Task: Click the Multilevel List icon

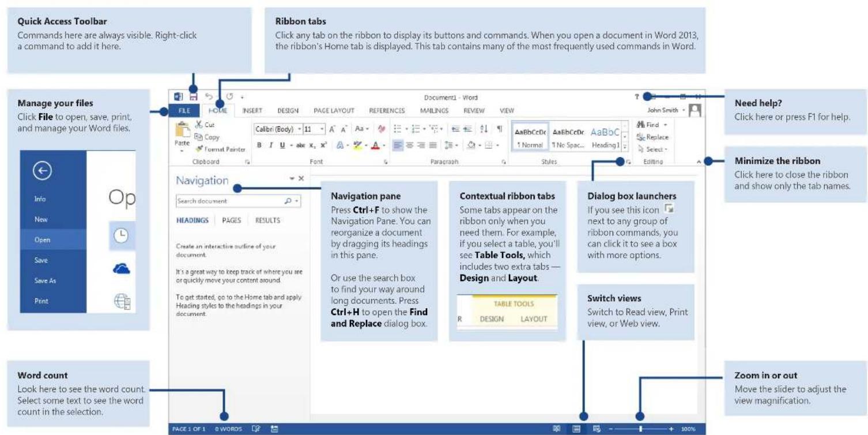Action: 433,129
